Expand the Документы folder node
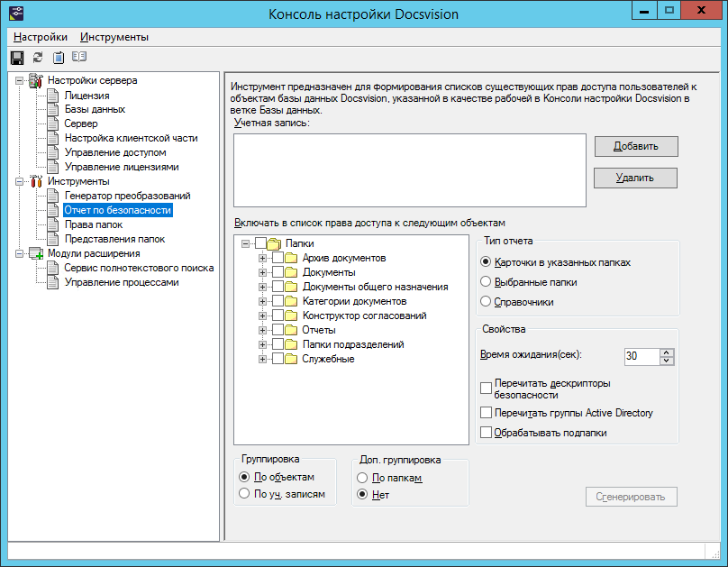Viewport: 728px width, 567px height. click(x=263, y=273)
